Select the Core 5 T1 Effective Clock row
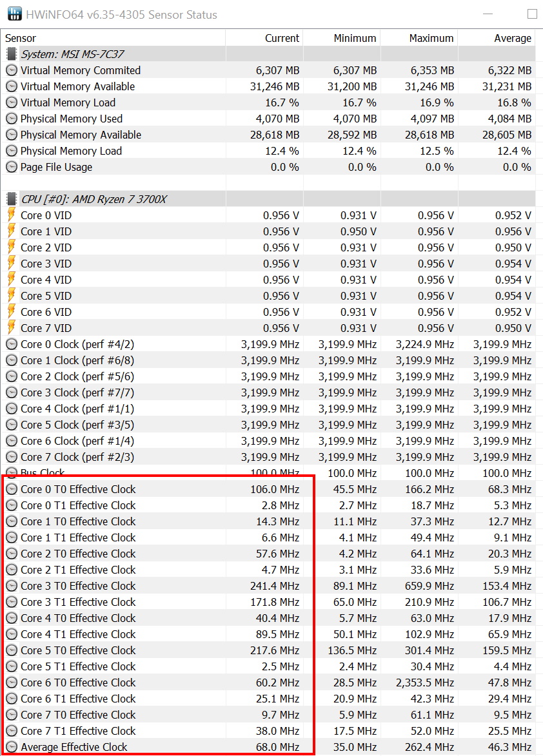The width and height of the screenshot is (543, 756). (268, 666)
